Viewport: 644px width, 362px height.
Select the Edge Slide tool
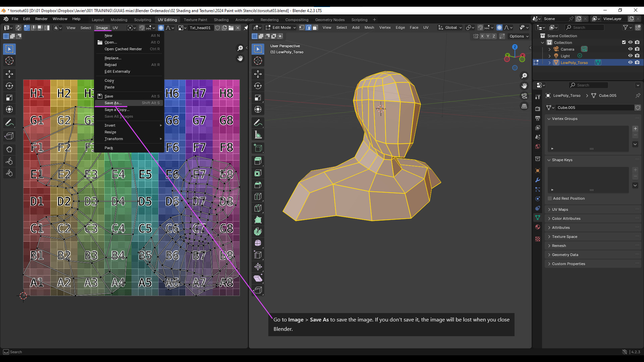pos(258,255)
